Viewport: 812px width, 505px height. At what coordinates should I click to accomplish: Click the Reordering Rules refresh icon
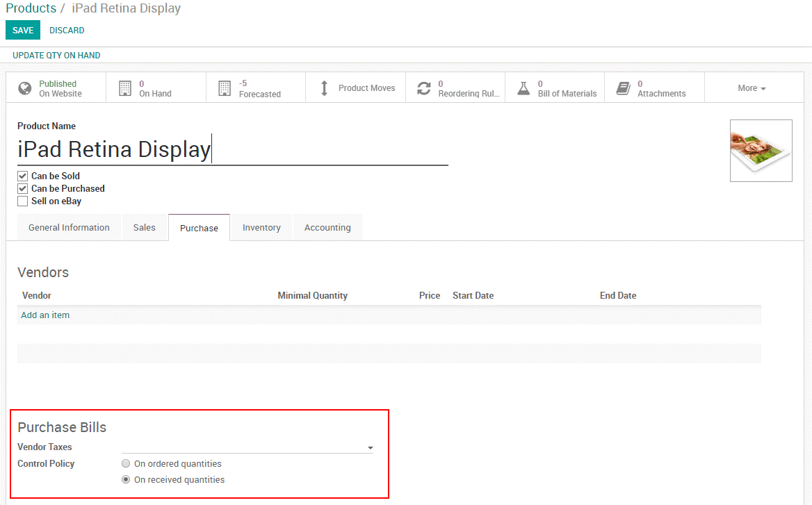click(x=423, y=88)
